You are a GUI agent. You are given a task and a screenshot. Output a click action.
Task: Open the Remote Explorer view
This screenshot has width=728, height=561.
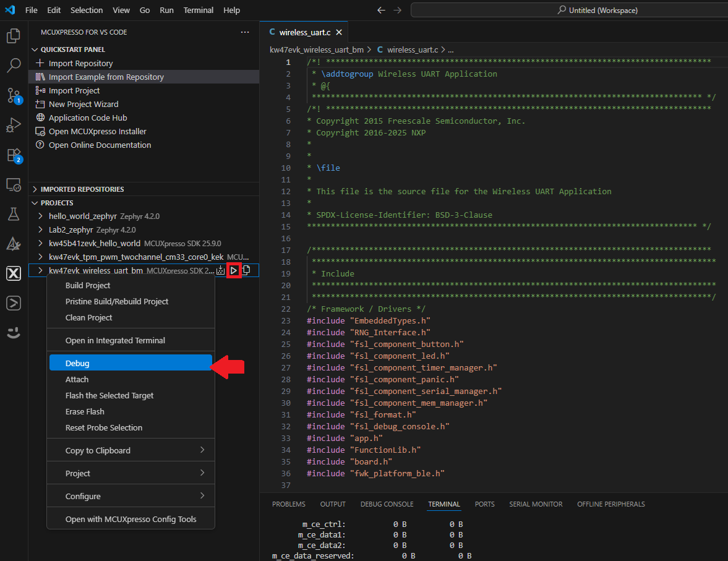pyautogui.click(x=13, y=184)
